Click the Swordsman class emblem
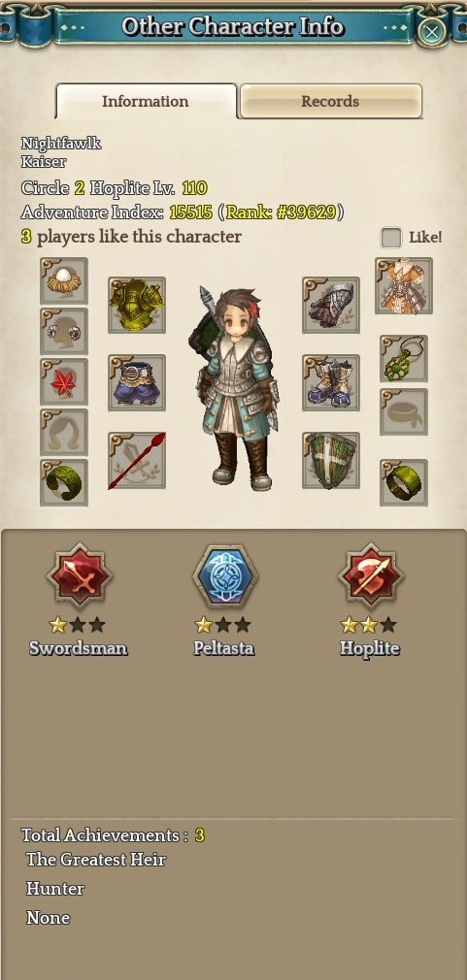The width and height of the screenshot is (467, 980). tap(80, 576)
